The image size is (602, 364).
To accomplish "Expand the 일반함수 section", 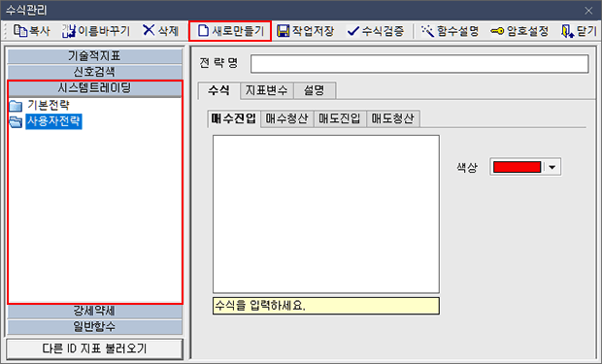I will [x=94, y=327].
